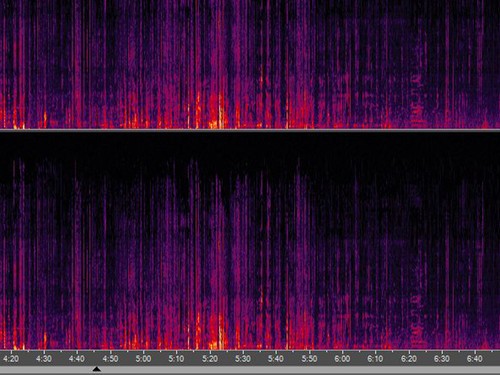500x375 pixels.
Task: Click the black playhead triangle marker
Action: (x=97, y=369)
